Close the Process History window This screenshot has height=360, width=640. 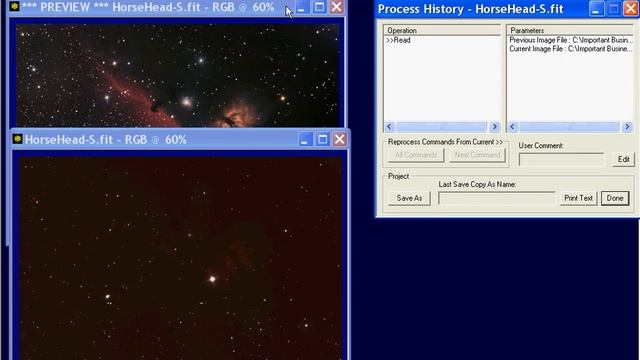[x=631, y=9]
